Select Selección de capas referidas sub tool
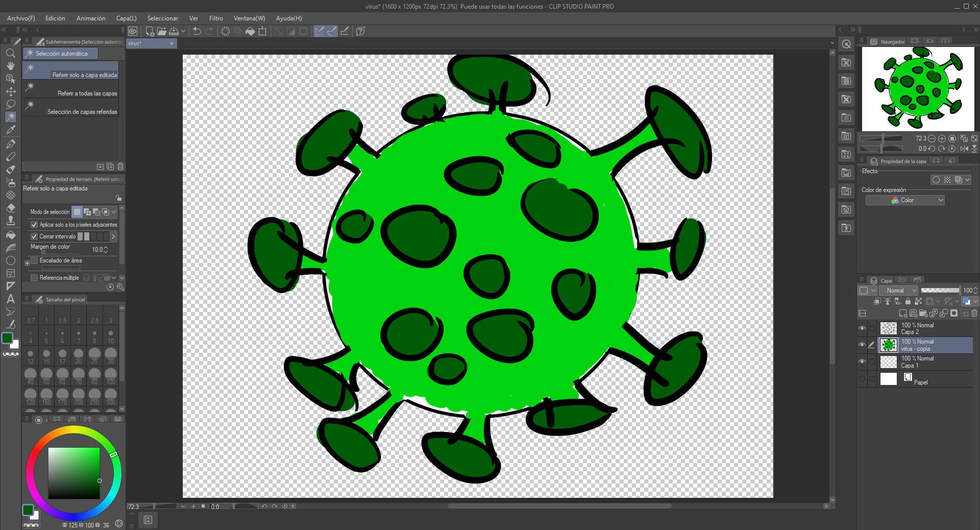Image resolution: width=980 pixels, height=530 pixels. [x=71, y=108]
